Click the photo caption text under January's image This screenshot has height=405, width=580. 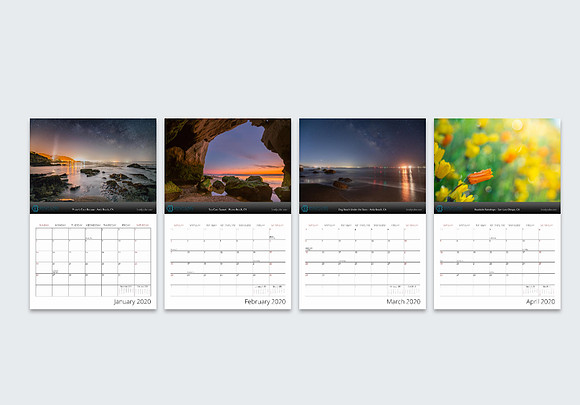93,209
